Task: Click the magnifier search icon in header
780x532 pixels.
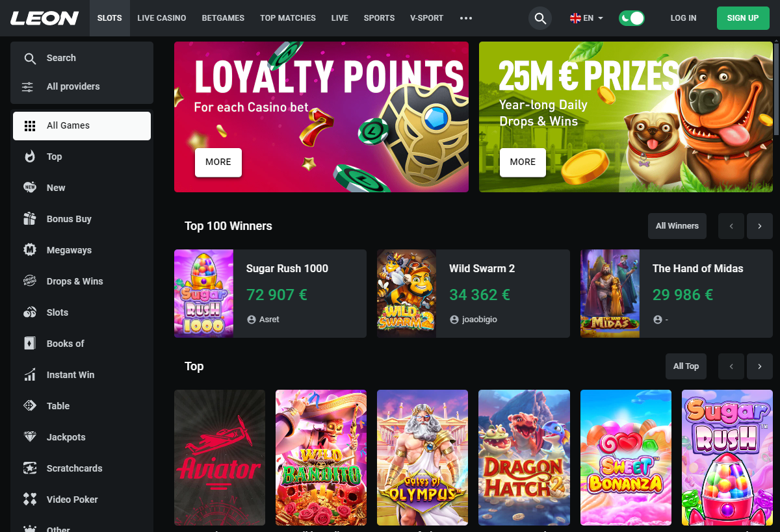Action: 540,18
